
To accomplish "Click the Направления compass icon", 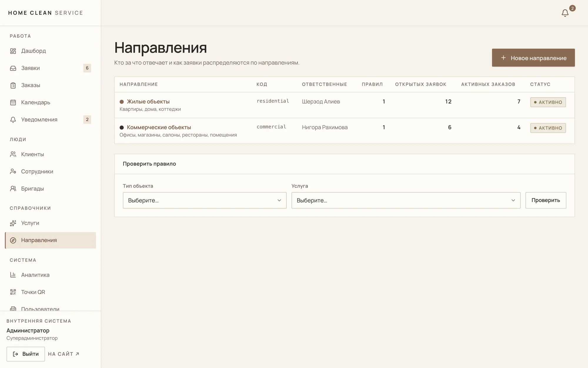I will pyautogui.click(x=13, y=240).
